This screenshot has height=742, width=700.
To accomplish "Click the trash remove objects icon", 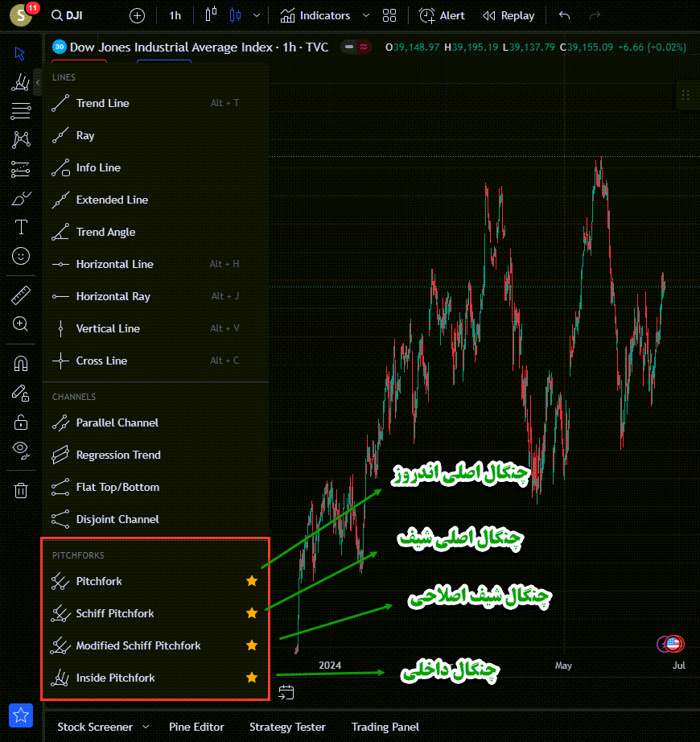I will point(20,490).
